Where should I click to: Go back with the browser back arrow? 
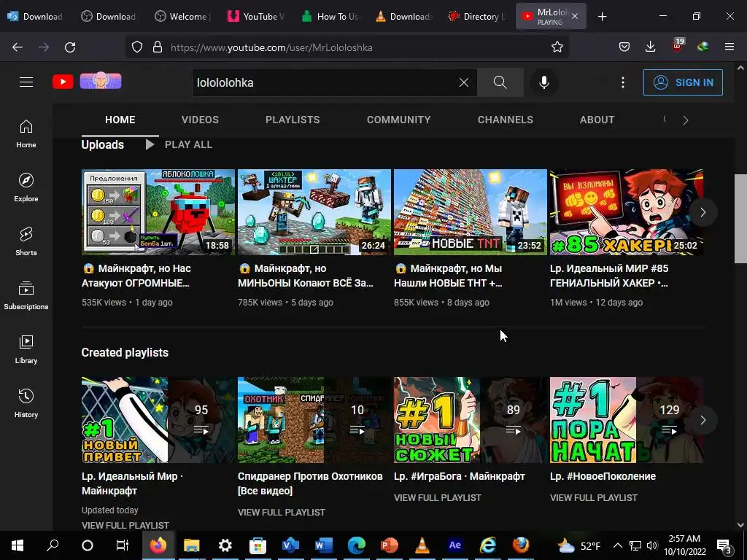click(x=18, y=47)
